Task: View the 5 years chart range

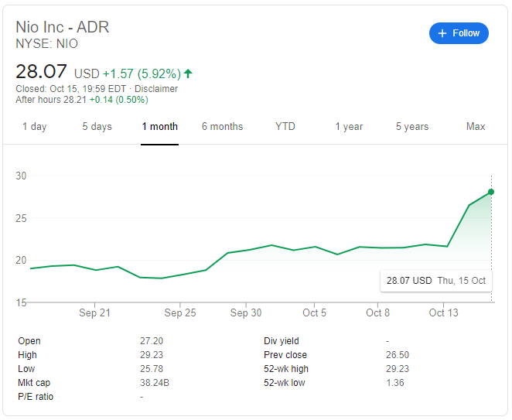Action: 412,127
